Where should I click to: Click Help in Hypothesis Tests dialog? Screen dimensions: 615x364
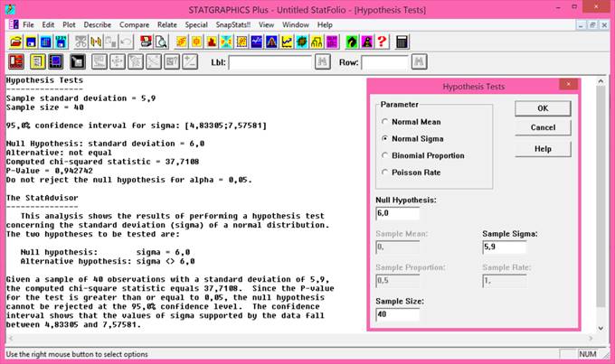(543, 149)
